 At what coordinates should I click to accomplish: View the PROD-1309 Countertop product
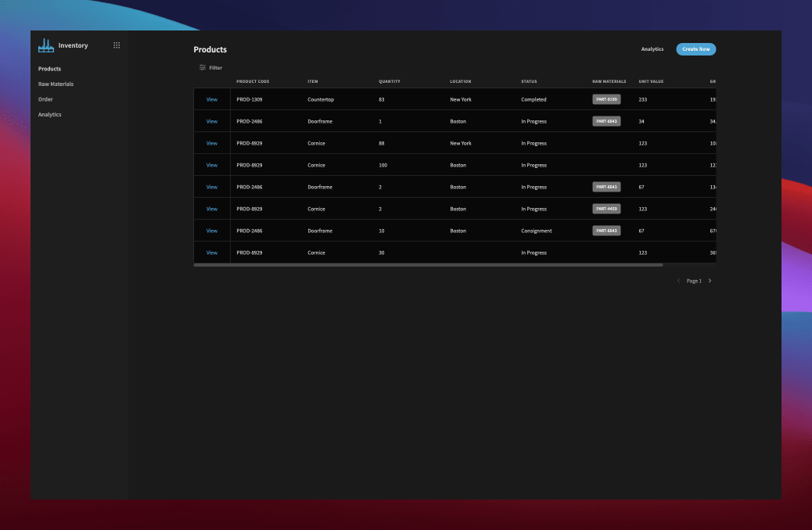[x=211, y=99]
